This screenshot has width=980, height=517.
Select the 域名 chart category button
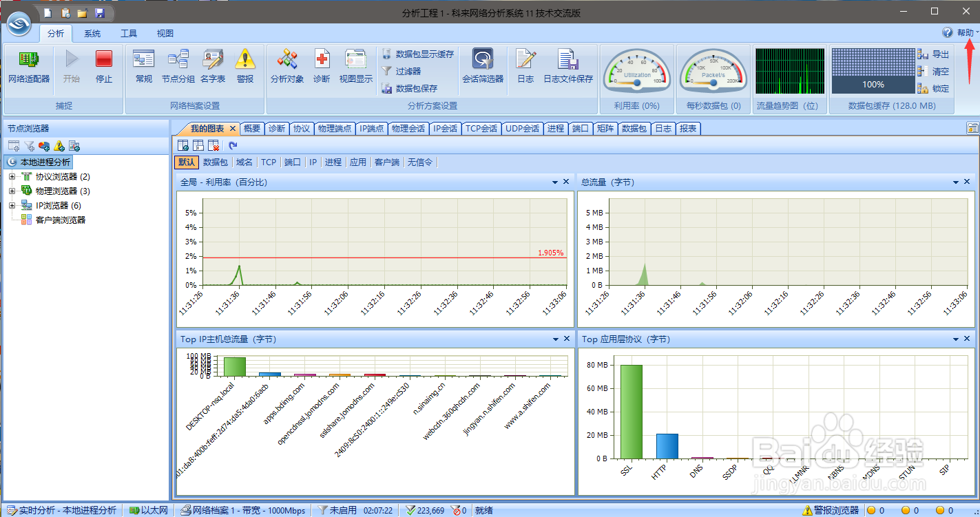[x=244, y=162]
